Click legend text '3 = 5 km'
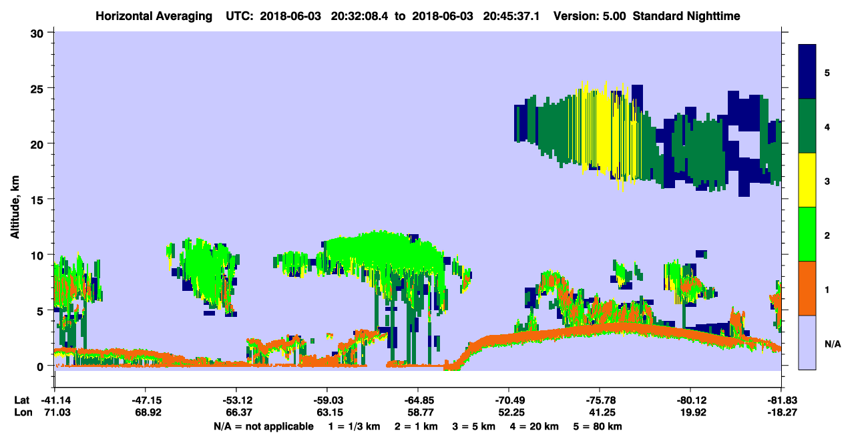868x445 pixels. [475, 426]
